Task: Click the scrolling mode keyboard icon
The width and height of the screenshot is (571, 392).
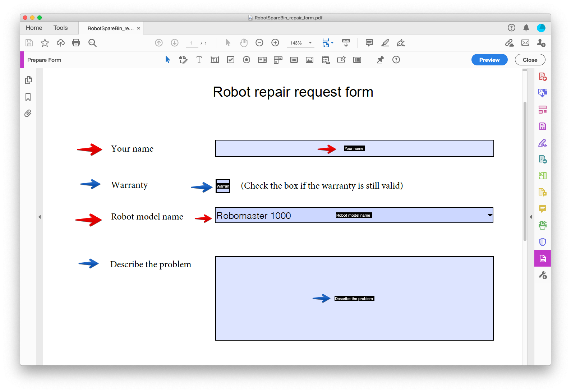Action: 346,43
